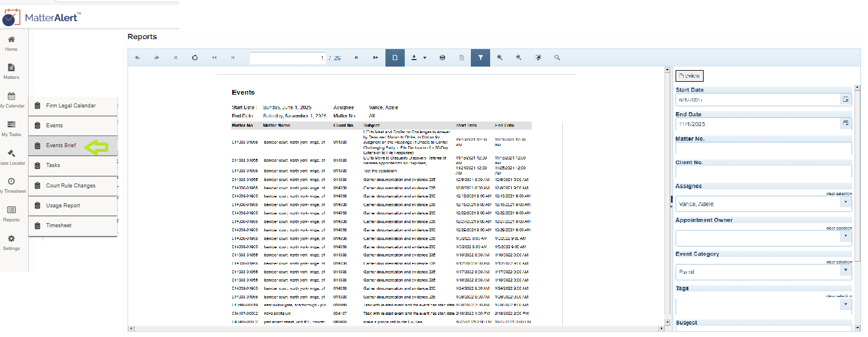The width and height of the screenshot is (868, 337).
Task: Navigate back in report history
Action: coord(137,58)
